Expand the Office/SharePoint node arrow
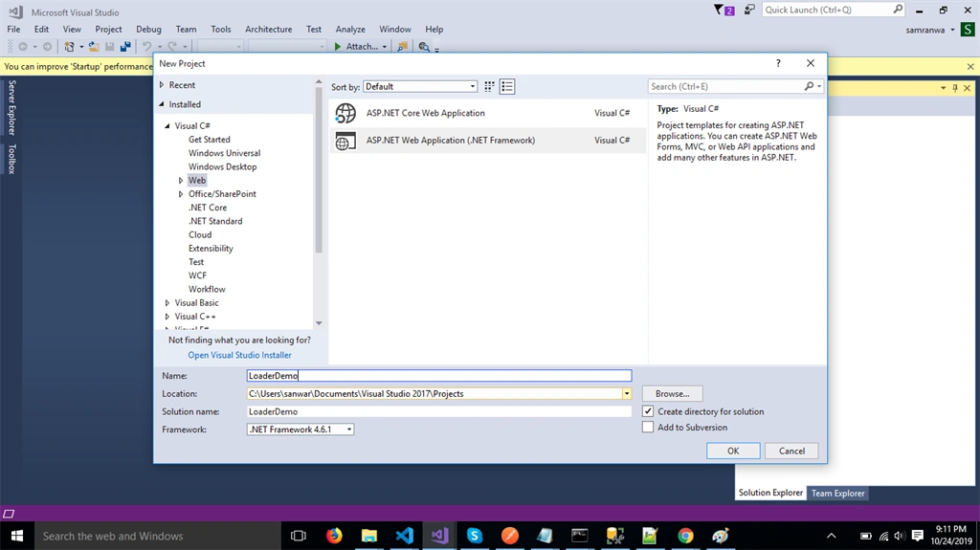This screenshot has width=980, height=550. pyautogui.click(x=181, y=194)
